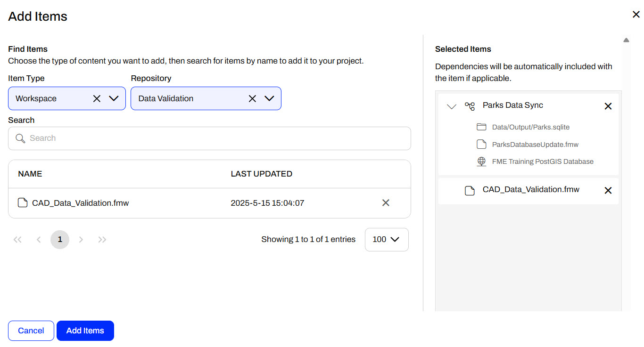This screenshot has height=347, width=644.
Task: Click the LAST UPDATED column header
Action: pyautogui.click(x=261, y=174)
